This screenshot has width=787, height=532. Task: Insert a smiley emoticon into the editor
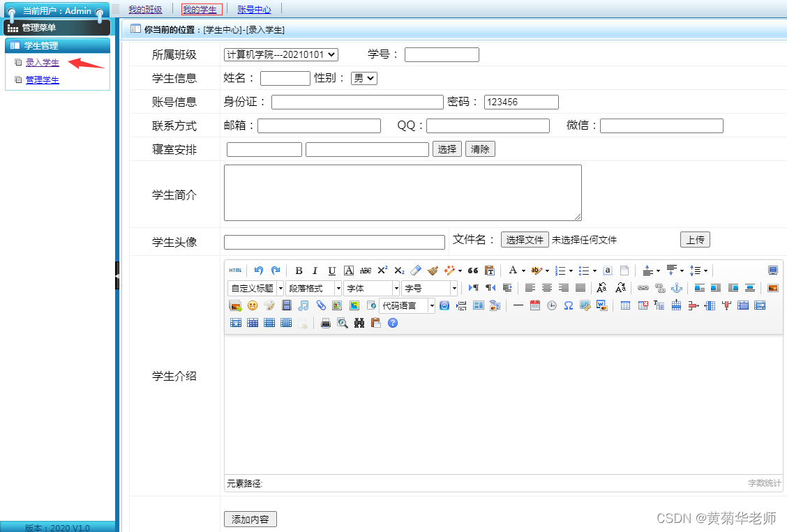(252, 305)
